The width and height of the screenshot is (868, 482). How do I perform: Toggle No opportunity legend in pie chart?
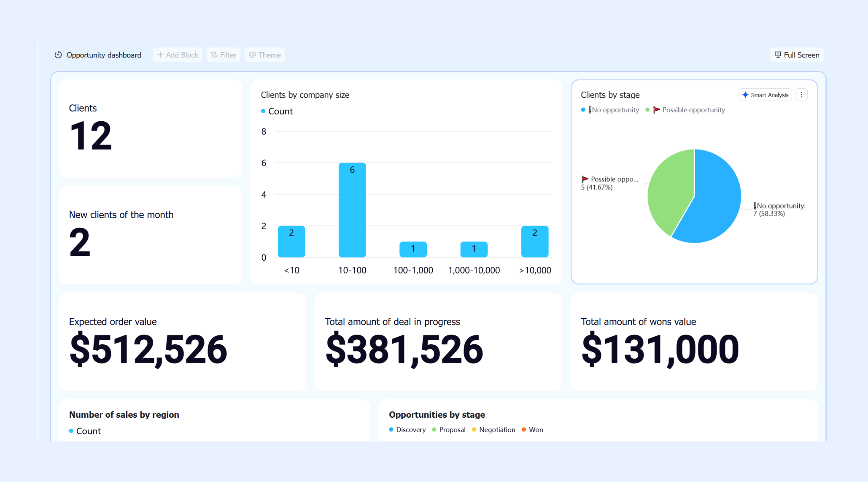click(x=610, y=110)
